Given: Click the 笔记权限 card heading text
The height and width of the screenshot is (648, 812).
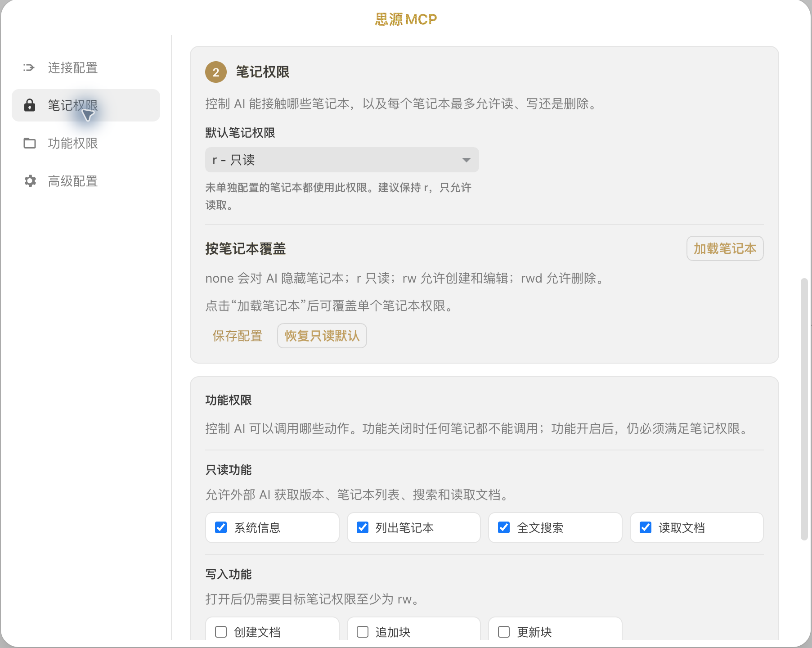Looking at the screenshot, I should pos(263,72).
